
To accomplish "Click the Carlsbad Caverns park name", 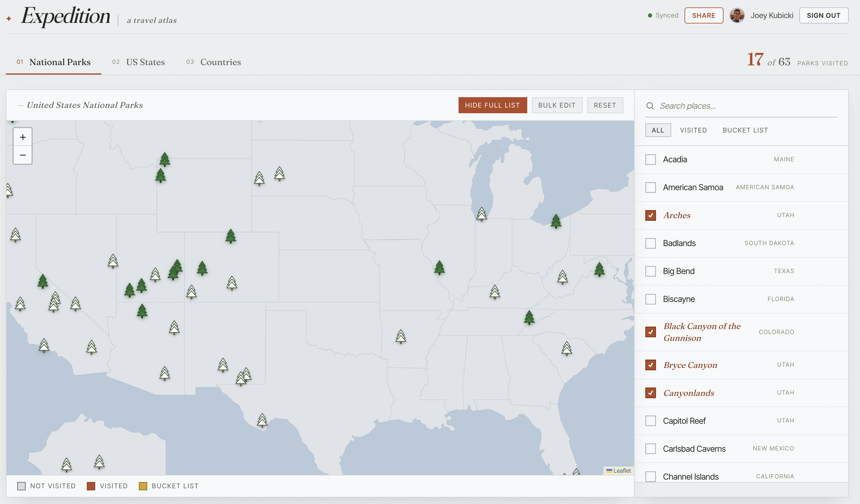I will click(x=694, y=449).
